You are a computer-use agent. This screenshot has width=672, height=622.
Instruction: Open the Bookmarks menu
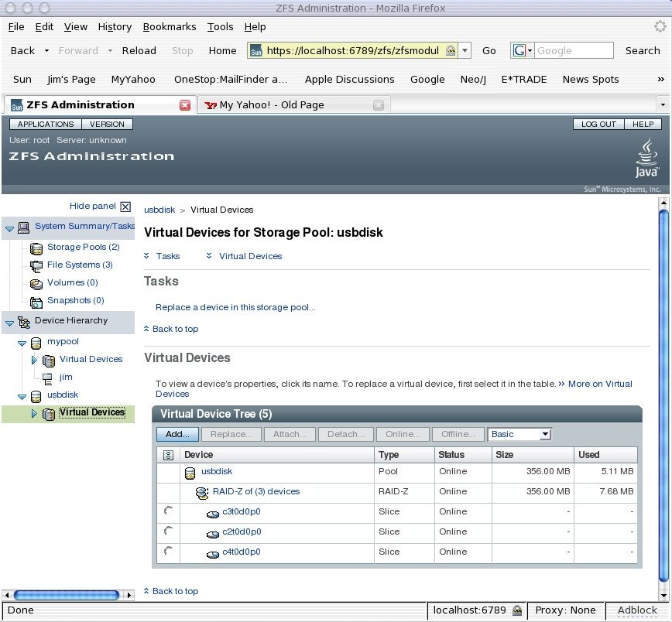pos(169,27)
